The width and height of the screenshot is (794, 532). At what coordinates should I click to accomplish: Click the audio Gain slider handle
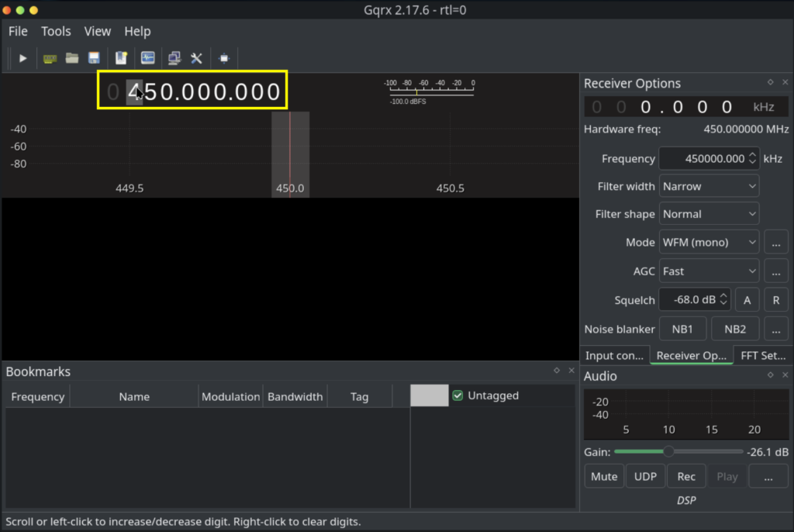tap(668, 451)
